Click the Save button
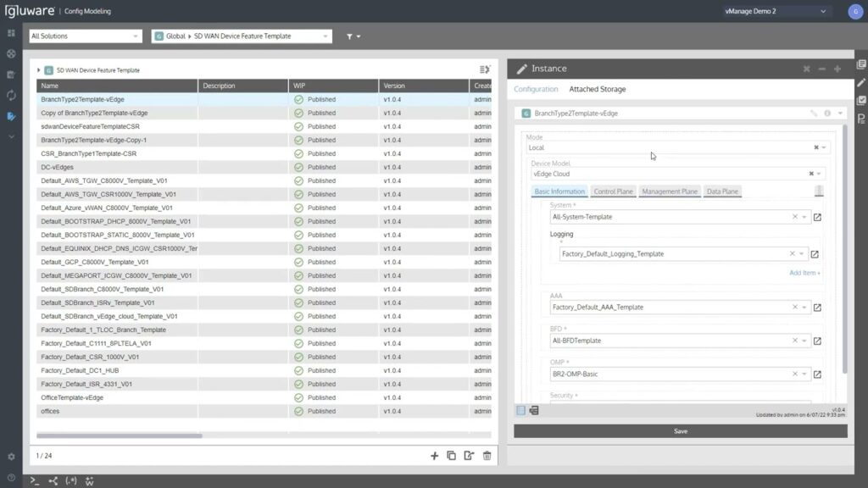 click(x=680, y=430)
